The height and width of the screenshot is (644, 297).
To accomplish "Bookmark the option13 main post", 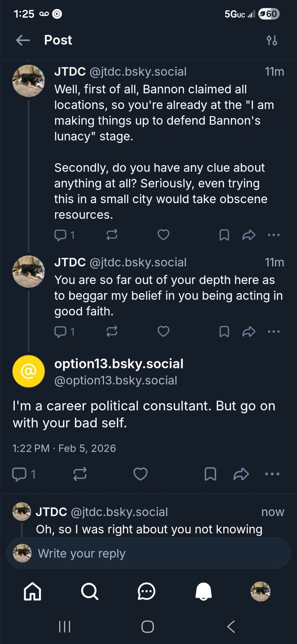I will click(210, 474).
